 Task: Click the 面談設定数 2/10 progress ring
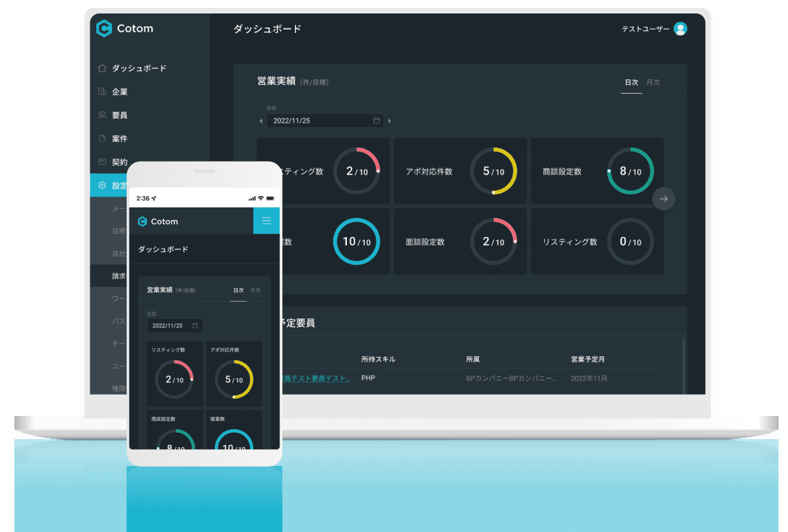[494, 242]
